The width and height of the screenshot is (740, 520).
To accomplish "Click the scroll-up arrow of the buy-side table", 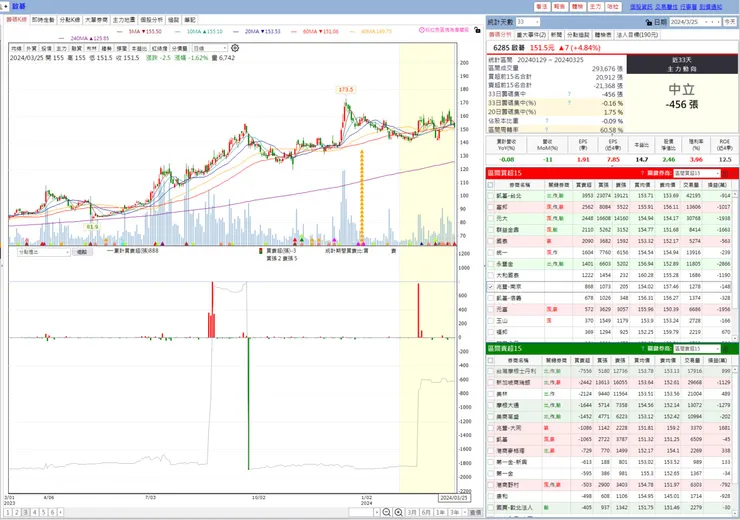I will [734, 194].
